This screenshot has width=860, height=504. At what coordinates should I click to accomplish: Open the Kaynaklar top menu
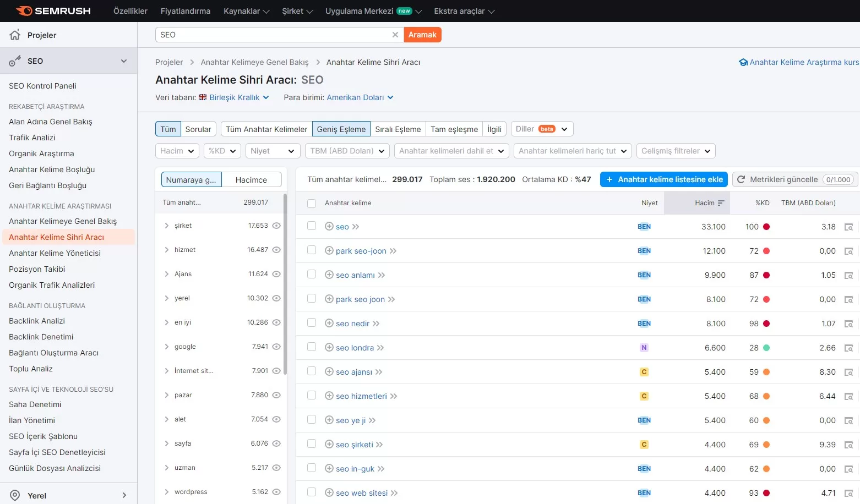[246, 11]
